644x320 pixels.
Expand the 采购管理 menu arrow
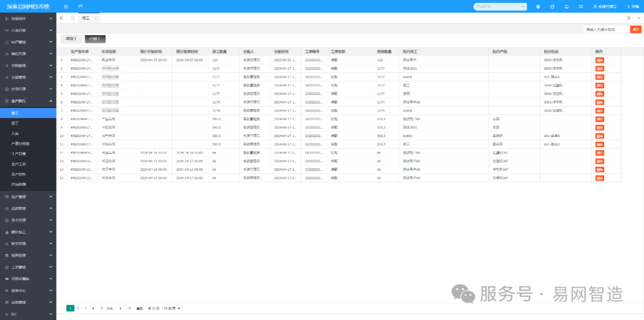(x=51, y=66)
